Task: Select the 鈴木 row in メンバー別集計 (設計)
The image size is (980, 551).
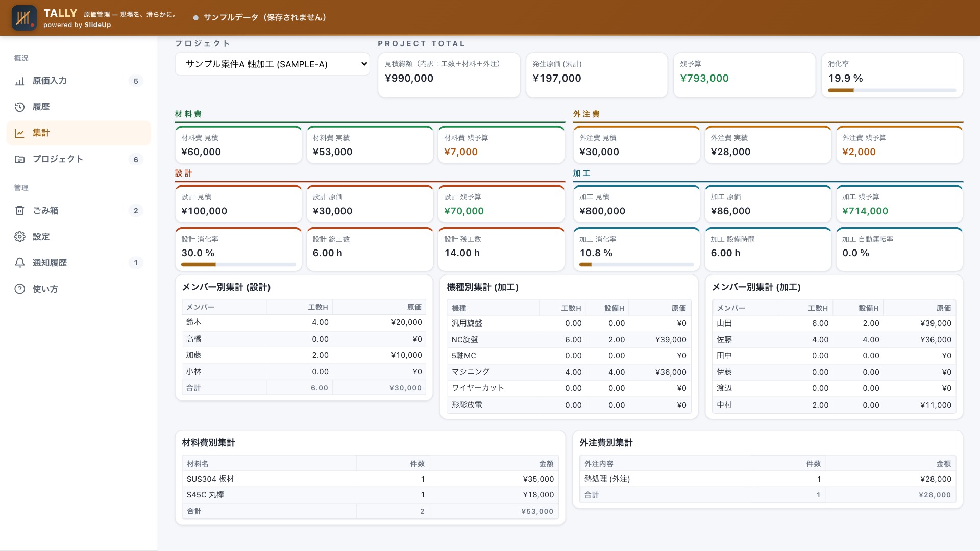Action: (x=304, y=322)
